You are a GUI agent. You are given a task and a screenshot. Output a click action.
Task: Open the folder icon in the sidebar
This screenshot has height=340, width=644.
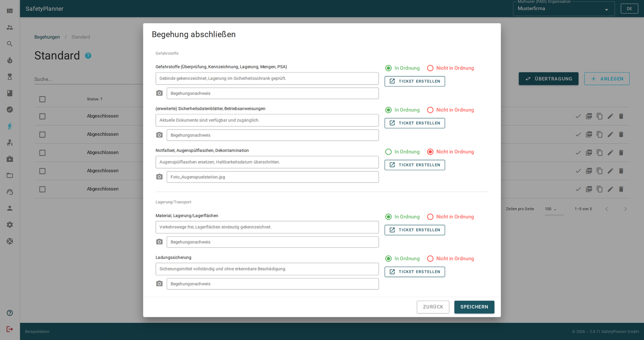tap(10, 175)
